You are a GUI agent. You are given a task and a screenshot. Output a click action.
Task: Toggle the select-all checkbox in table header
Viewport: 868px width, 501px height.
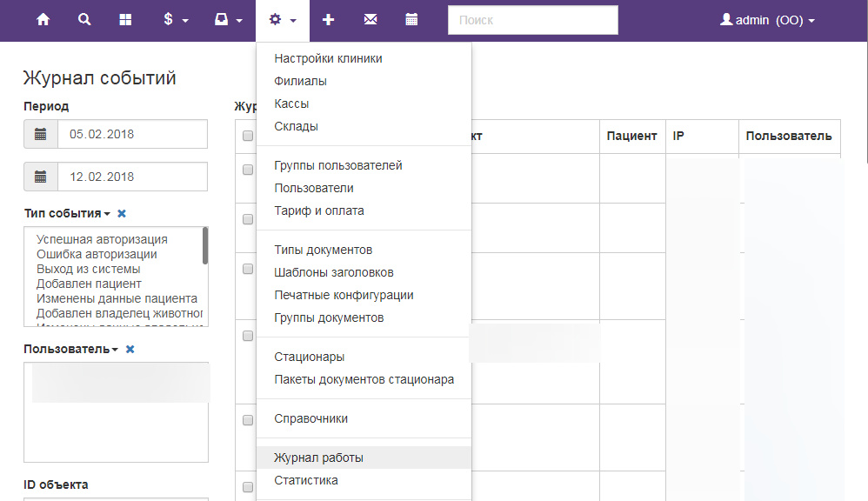248,136
